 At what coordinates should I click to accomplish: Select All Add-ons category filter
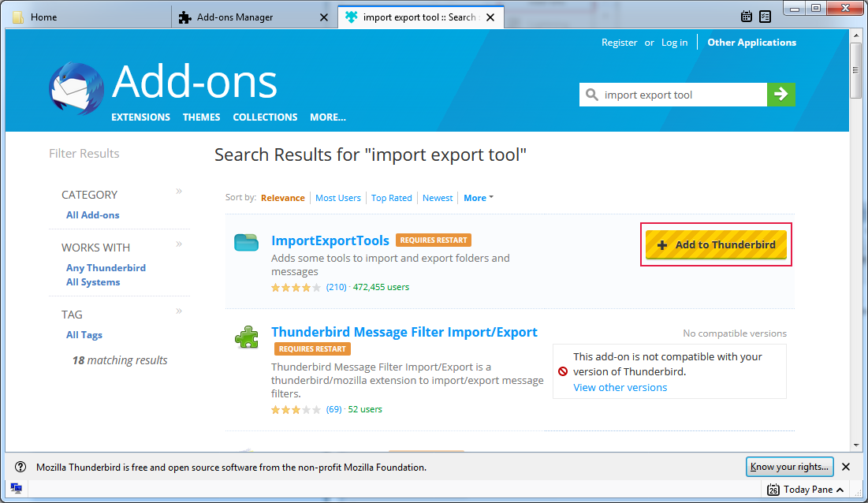92,214
